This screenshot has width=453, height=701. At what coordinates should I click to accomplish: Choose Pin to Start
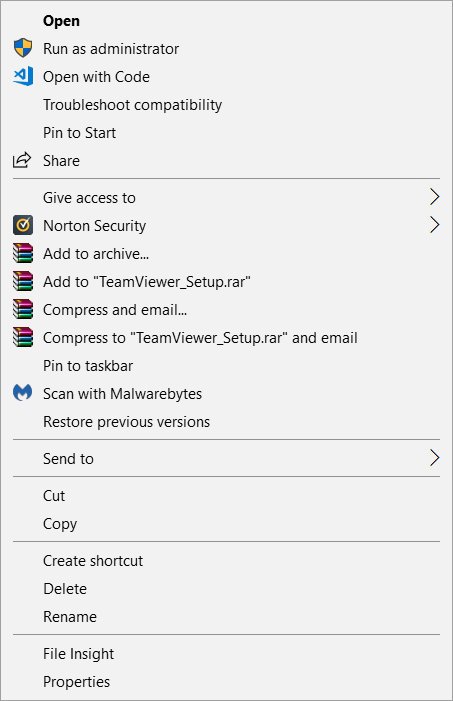(x=226, y=133)
